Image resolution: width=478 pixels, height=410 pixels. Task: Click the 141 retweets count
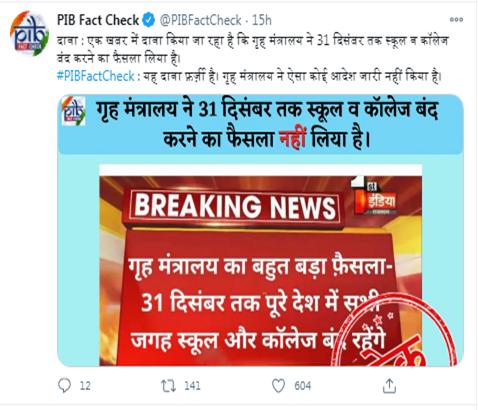(192, 386)
